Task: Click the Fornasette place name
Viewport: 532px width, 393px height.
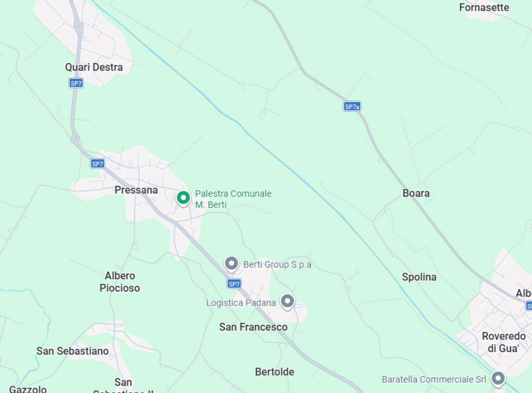Action: 484,7
